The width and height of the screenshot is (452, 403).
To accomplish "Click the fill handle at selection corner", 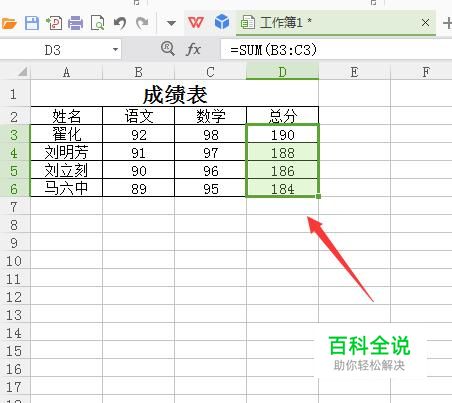I will point(319,197).
